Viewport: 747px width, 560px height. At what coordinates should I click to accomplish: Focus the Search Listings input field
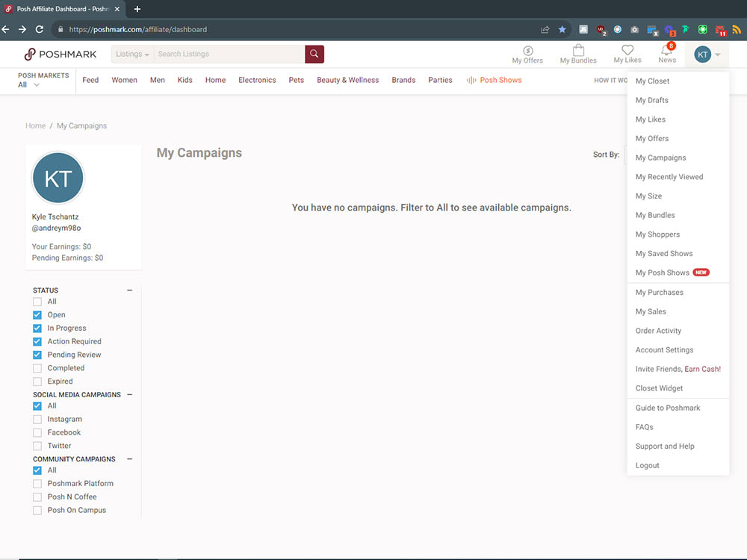click(x=229, y=54)
